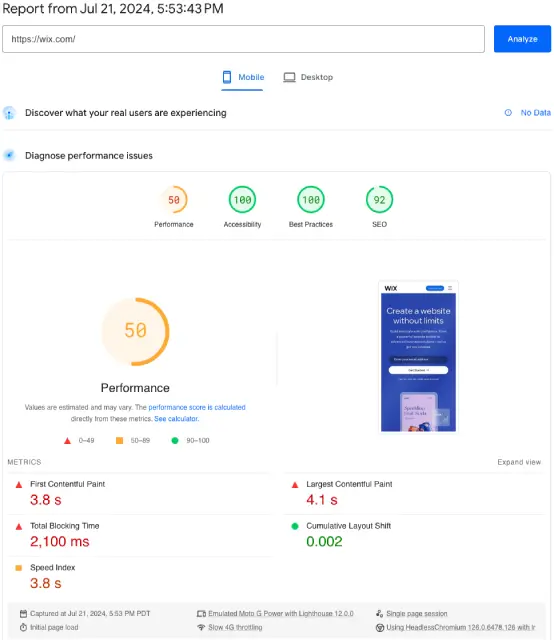Click the real users experience icon
Screen dimensions: 554x640
click(x=9, y=113)
